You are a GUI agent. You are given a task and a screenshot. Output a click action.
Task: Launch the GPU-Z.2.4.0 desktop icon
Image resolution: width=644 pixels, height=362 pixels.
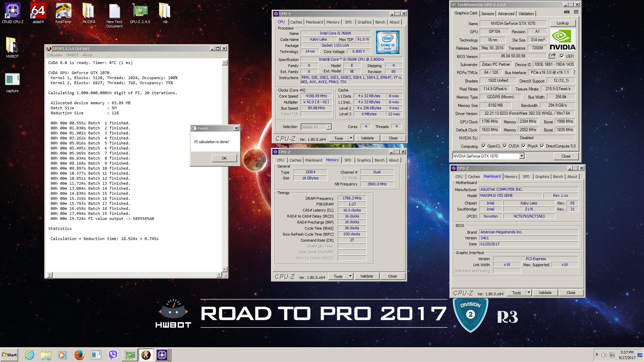click(140, 13)
